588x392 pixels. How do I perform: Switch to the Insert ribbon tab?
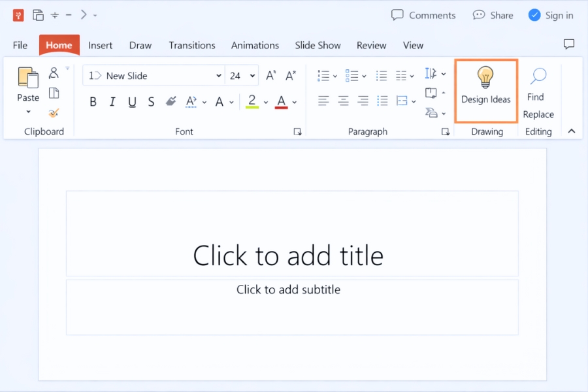[x=100, y=45]
